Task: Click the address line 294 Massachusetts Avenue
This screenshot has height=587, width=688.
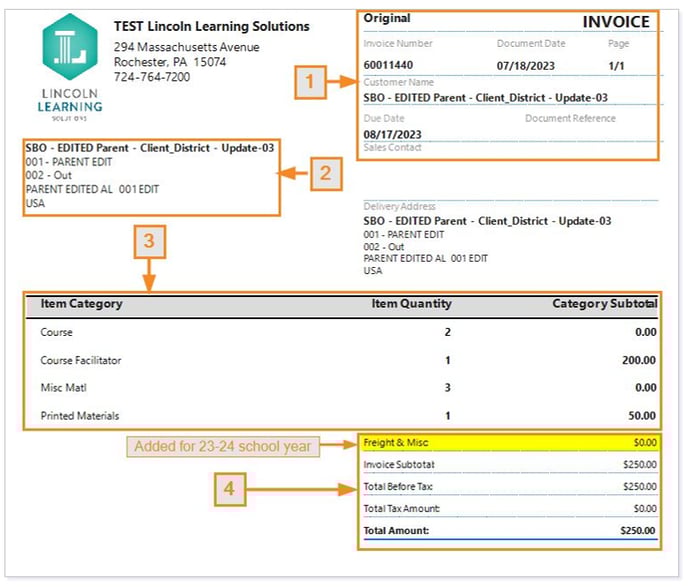Action: point(186,47)
